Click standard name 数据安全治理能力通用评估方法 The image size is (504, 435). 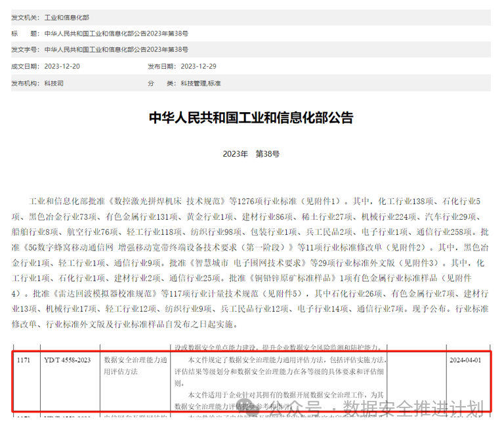[135, 365]
